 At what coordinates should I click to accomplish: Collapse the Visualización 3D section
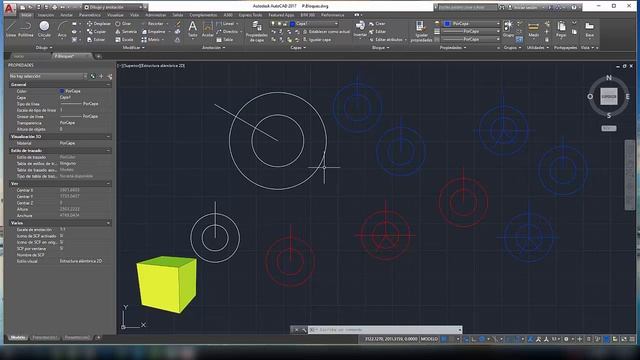coord(108,136)
